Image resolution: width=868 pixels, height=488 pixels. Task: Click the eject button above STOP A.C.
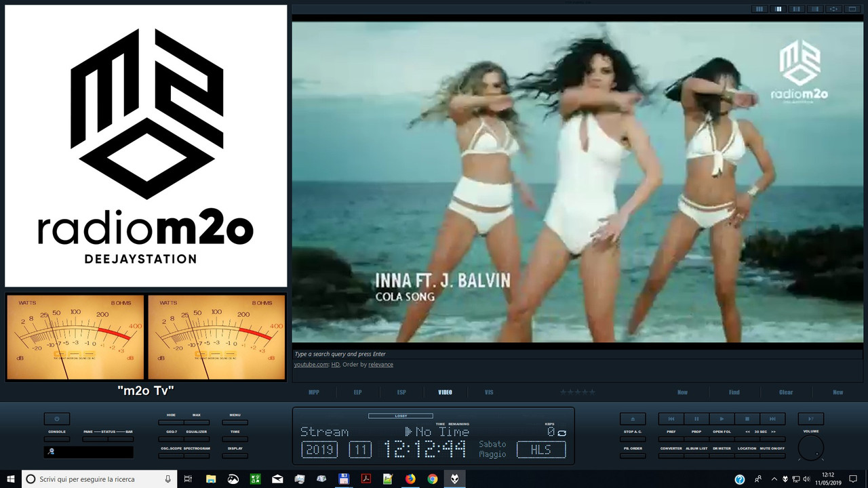pyautogui.click(x=633, y=419)
